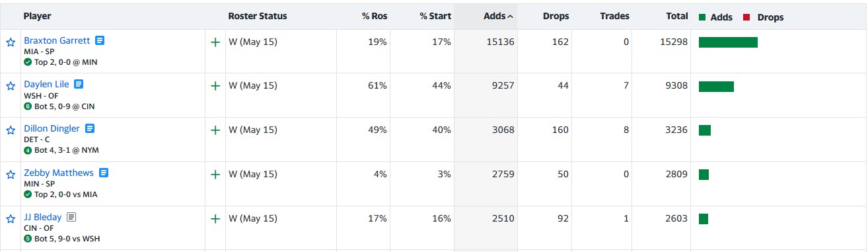Star Braxton Garrett to watch list

[11, 42]
